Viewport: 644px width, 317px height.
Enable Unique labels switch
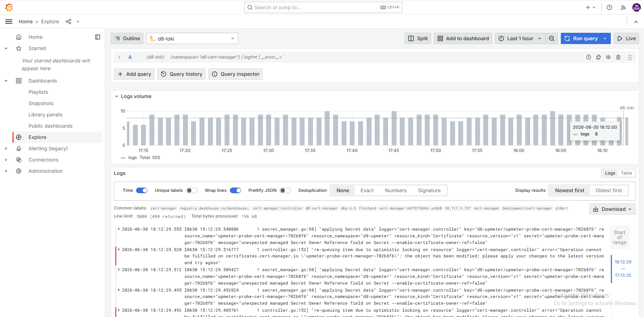(192, 190)
